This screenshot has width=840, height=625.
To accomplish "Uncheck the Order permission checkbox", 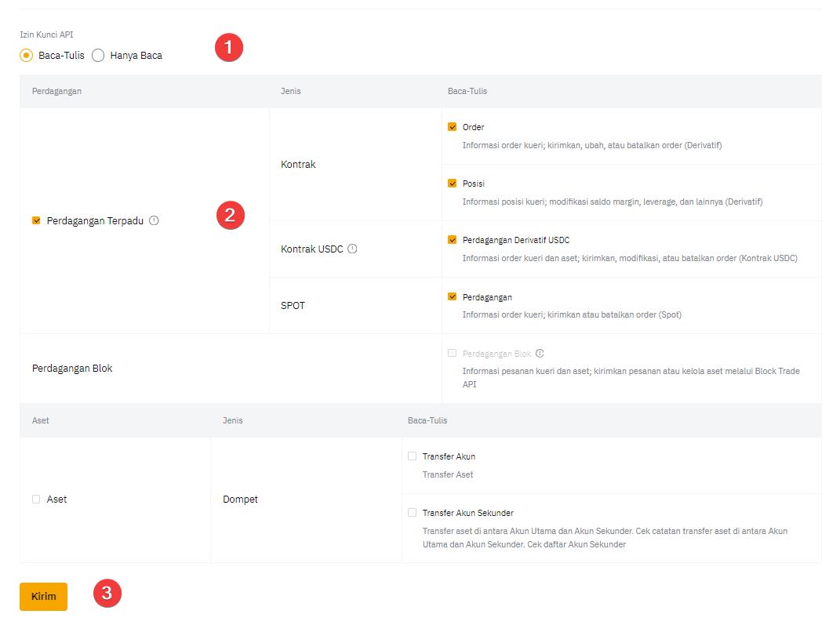I will pos(452,127).
